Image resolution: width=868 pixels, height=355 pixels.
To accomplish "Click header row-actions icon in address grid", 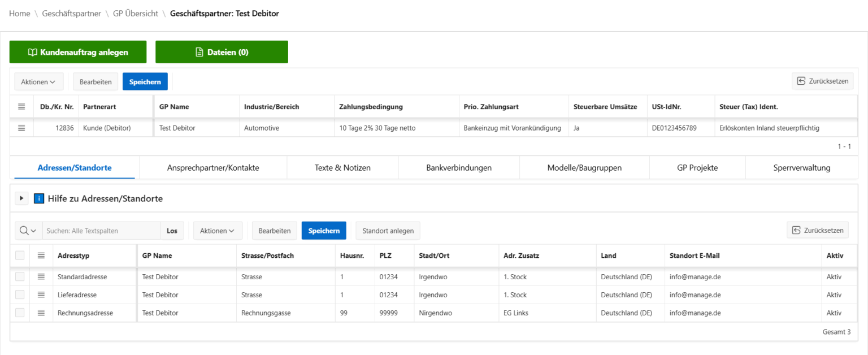I will 41,256.
